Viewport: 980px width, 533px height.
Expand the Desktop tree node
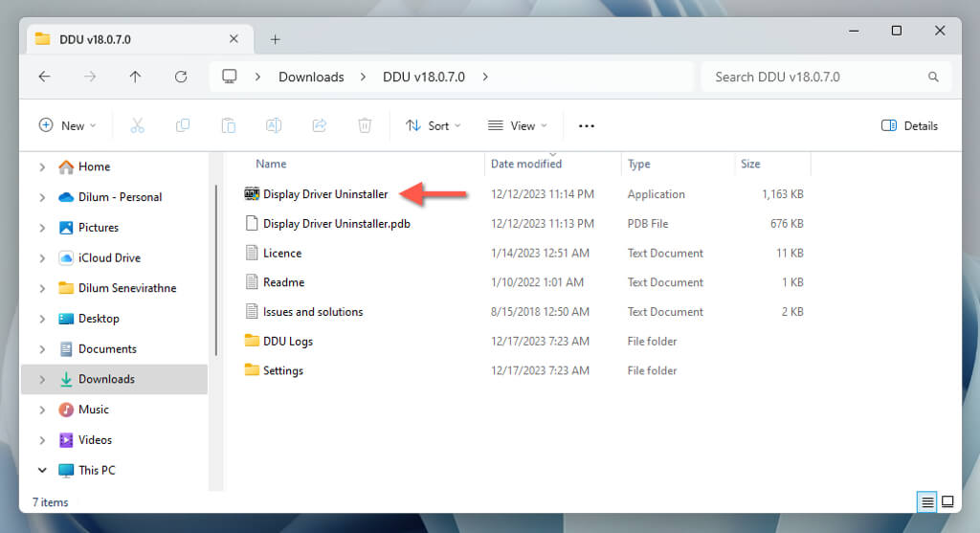click(x=42, y=319)
